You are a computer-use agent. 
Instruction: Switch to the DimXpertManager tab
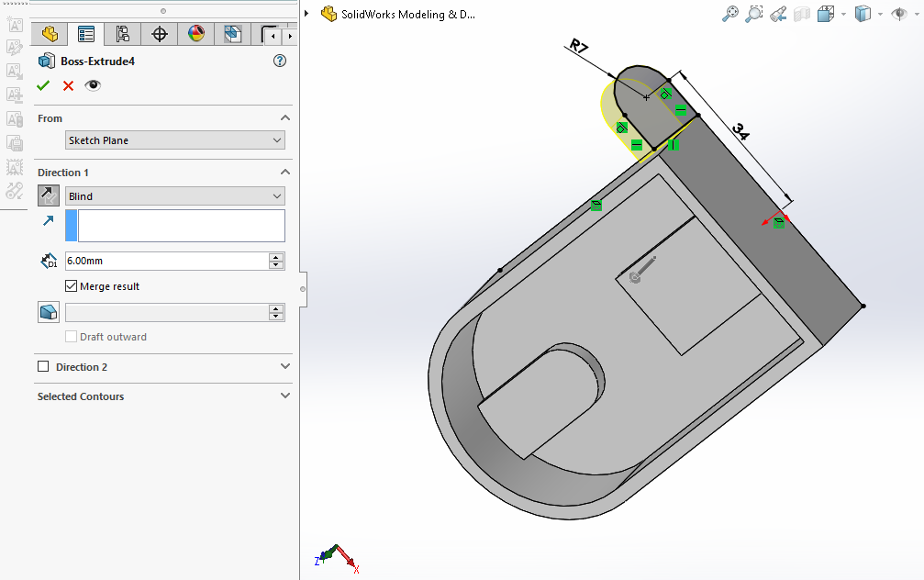point(160,35)
